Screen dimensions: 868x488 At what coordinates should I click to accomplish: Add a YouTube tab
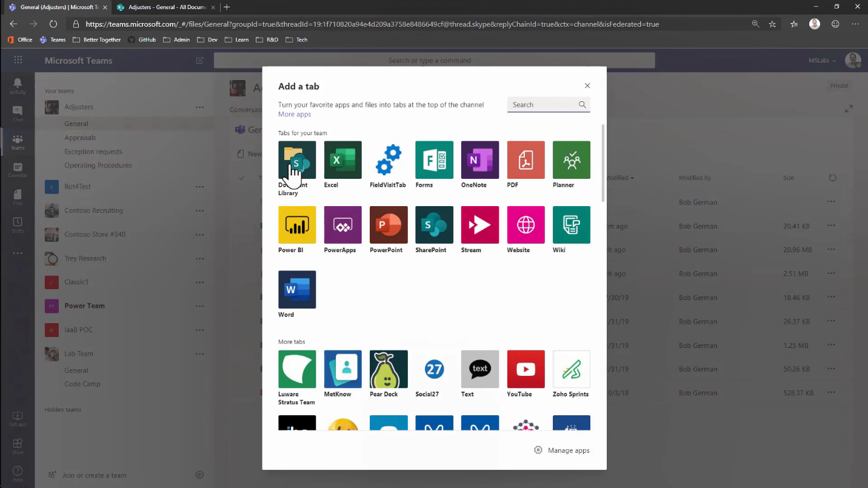[x=526, y=369]
